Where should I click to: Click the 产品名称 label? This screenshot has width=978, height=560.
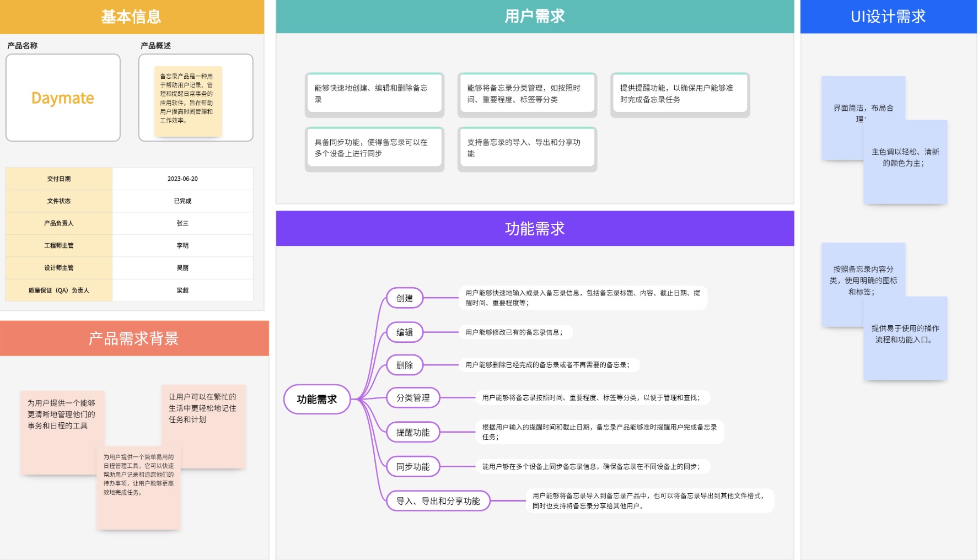click(x=23, y=46)
